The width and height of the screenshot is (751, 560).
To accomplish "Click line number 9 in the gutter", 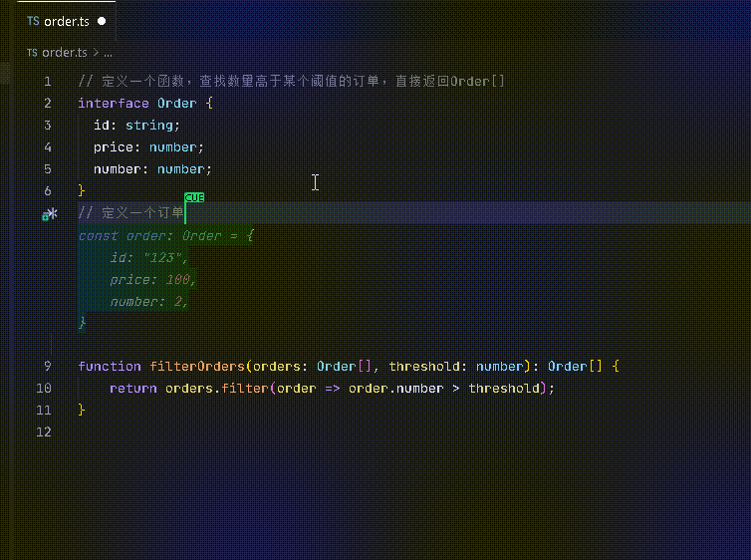I will coord(48,367).
